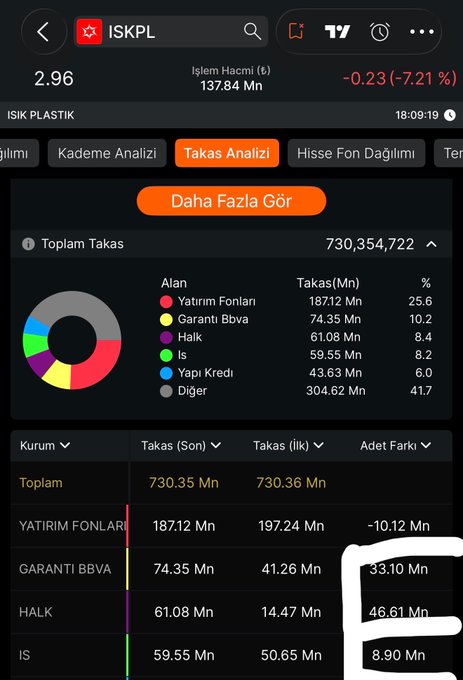Tap the 730,354,722 total value
Screen dimensions: 463x680
[x=370, y=244]
